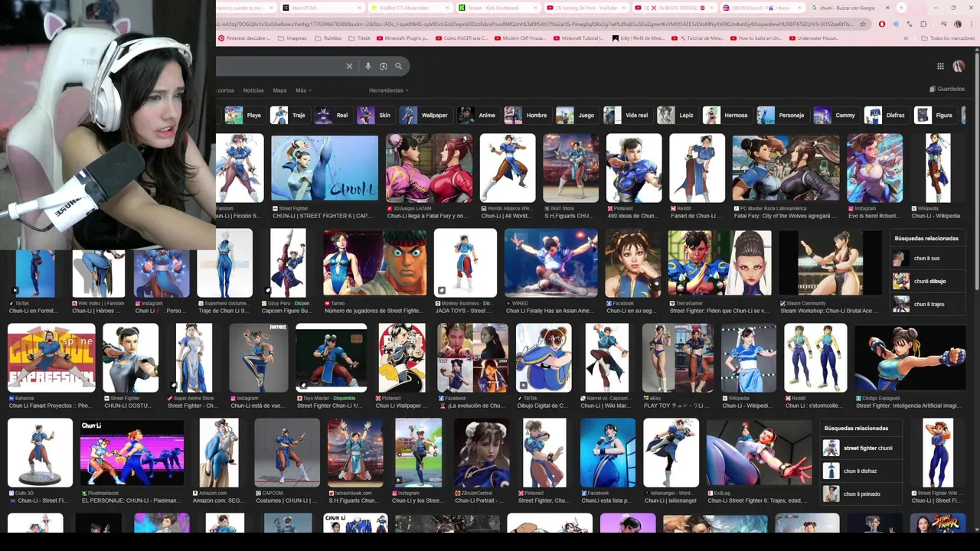The width and height of the screenshot is (980, 551).
Task: Filter images by Anime chip
Action: pos(478,116)
